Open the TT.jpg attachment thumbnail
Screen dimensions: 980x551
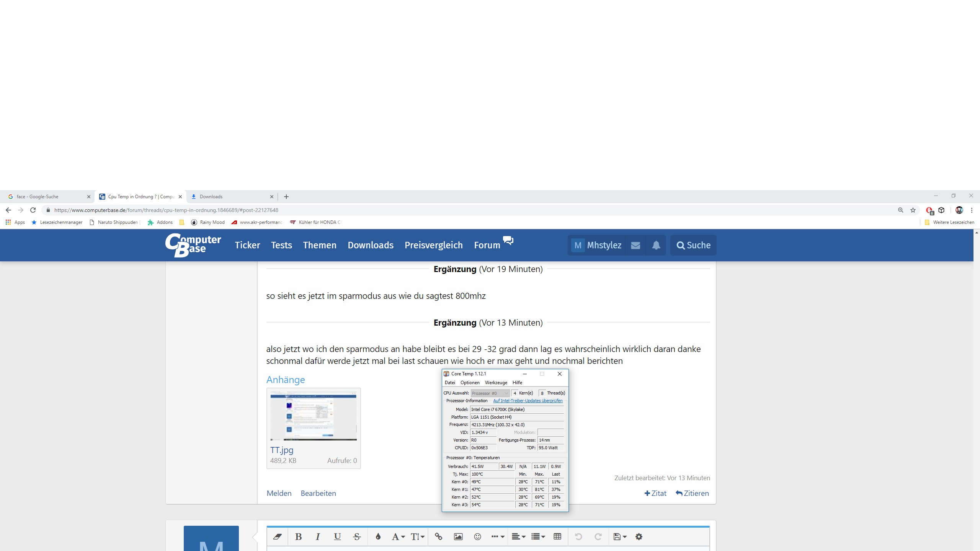point(314,416)
